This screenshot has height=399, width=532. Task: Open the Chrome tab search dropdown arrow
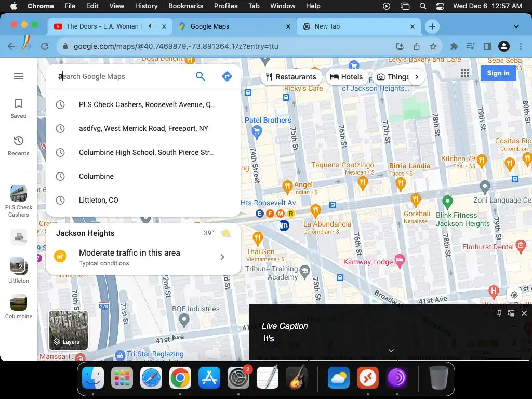pos(516,26)
